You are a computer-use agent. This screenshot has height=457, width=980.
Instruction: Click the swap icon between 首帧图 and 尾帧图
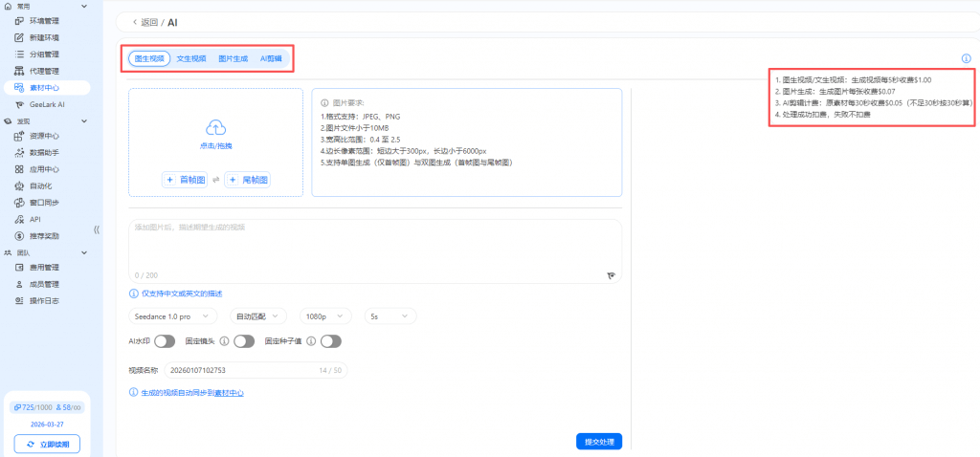215,180
